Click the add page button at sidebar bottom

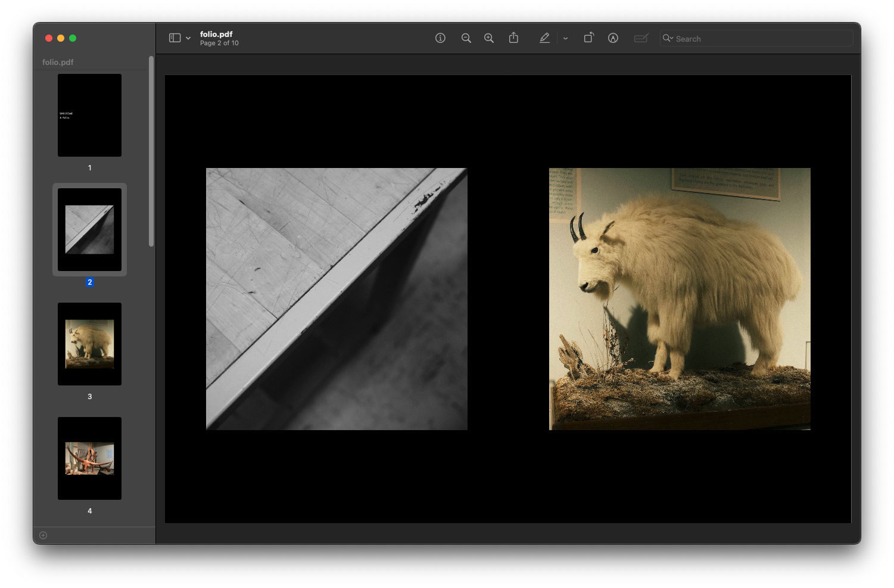(43, 535)
